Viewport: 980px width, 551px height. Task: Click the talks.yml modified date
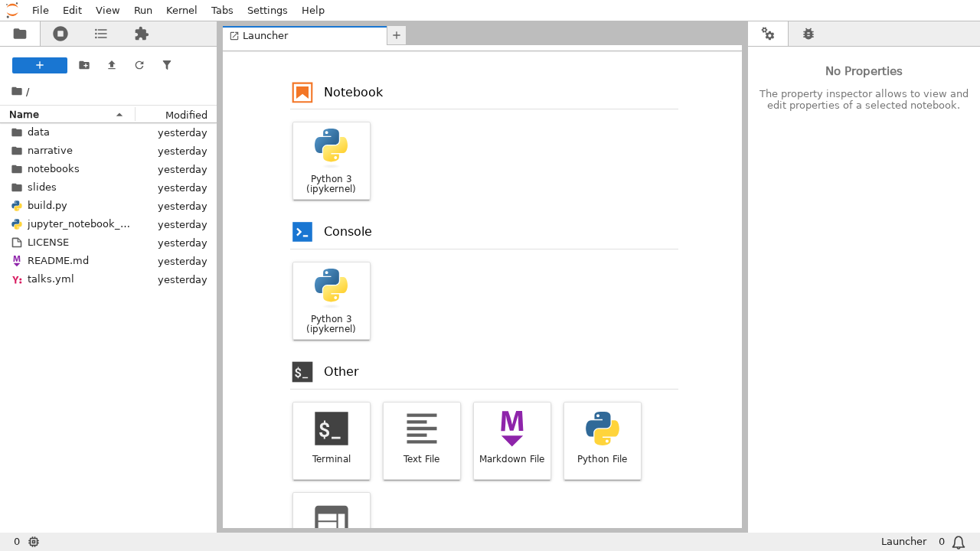pos(182,279)
